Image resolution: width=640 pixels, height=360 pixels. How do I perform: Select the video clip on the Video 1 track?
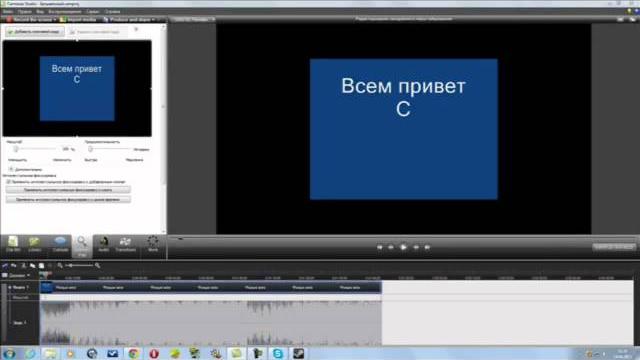pos(211,287)
